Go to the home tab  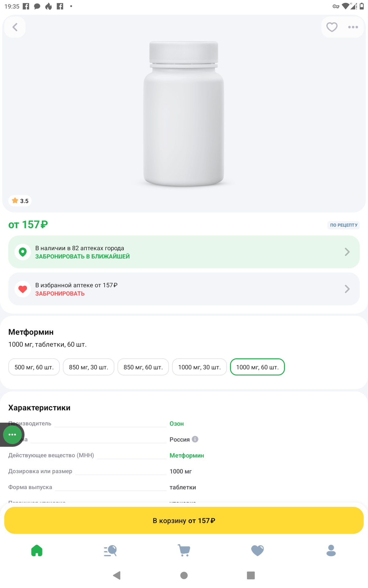(37, 550)
